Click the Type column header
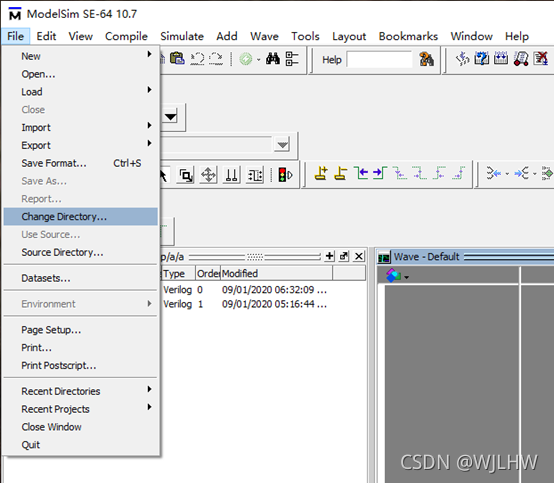This screenshot has width=554, height=483. click(x=178, y=273)
